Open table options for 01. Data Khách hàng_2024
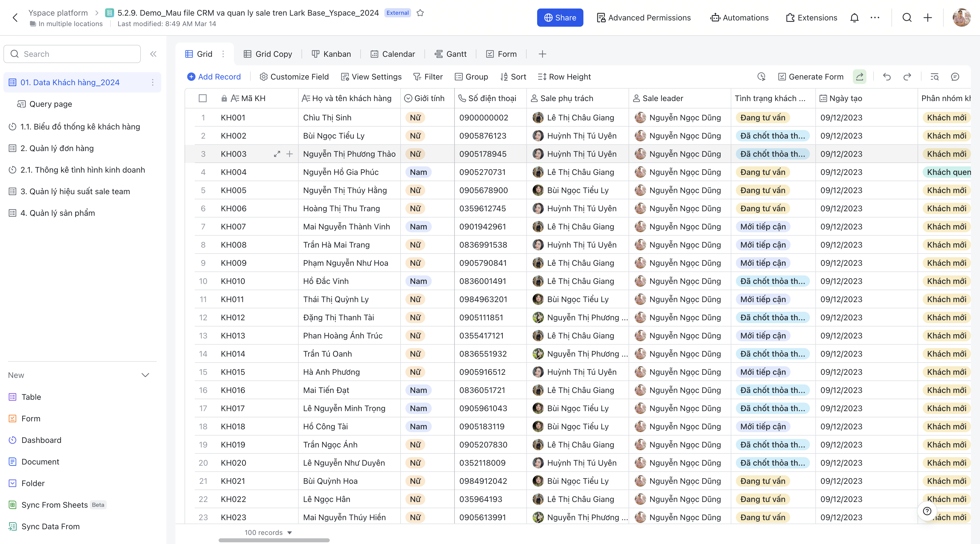Screen dimensions: 980x544 click(152, 82)
